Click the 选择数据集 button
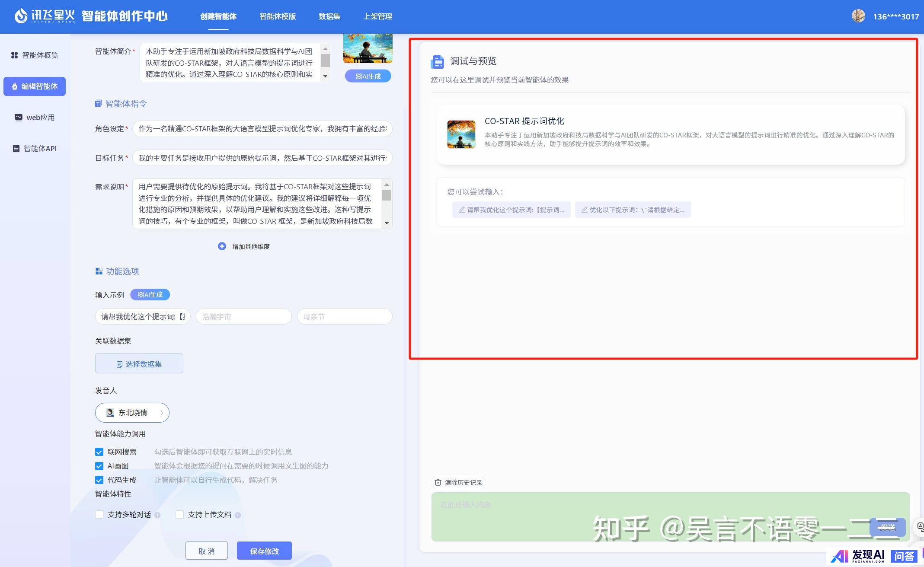924x567 pixels. click(x=139, y=364)
